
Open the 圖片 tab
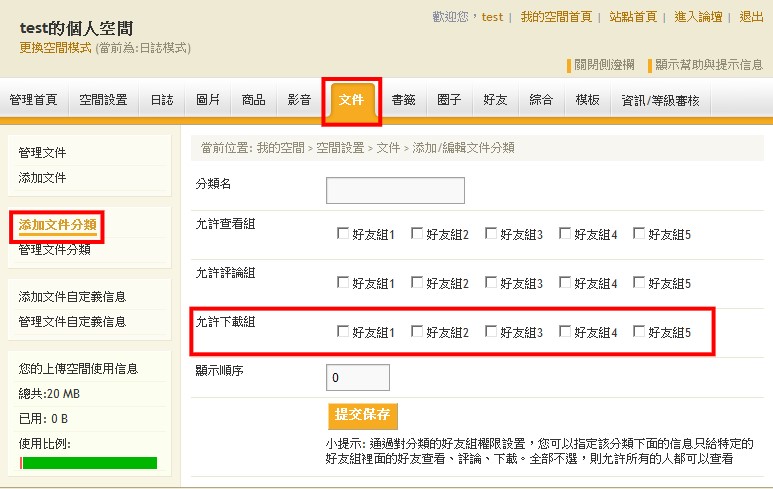208,100
